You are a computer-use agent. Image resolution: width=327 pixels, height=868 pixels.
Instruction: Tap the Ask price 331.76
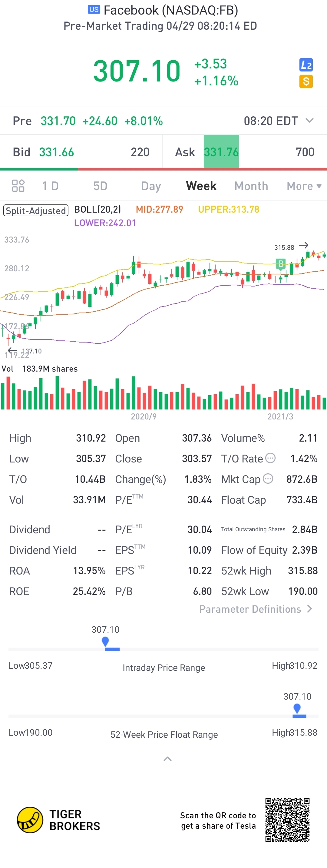tap(221, 152)
